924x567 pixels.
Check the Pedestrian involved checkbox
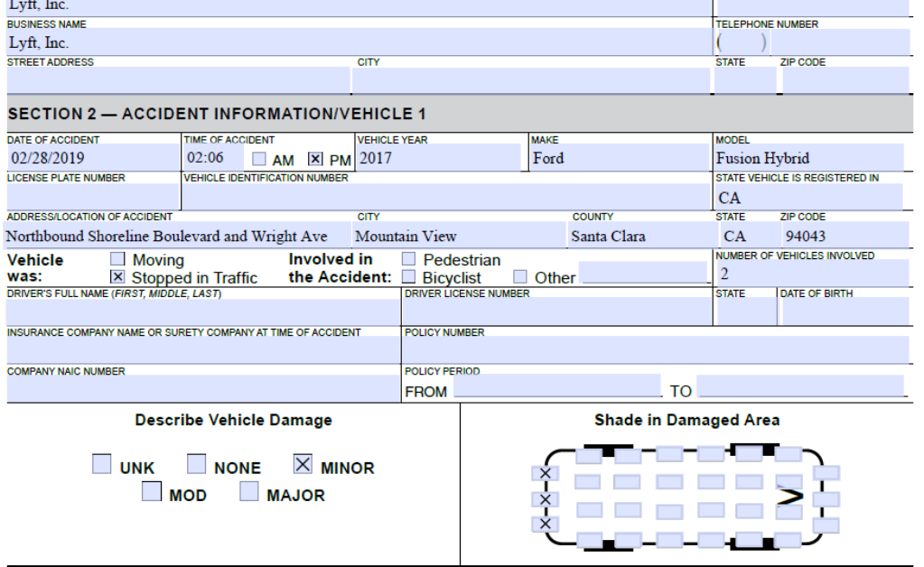[408, 260]
